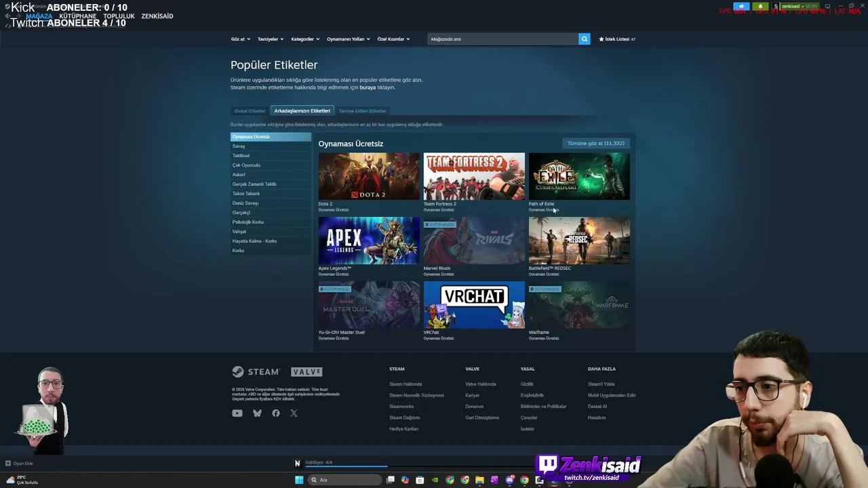This screenshot has width=868, height=488.
Task: Switch to Global Etiketler tab
Action: tap(250, 111)
